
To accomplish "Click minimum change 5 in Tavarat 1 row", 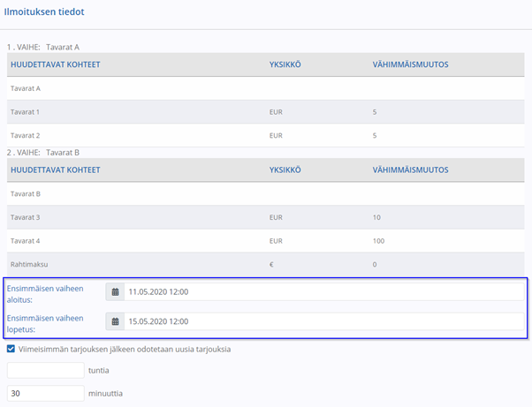I will point(375,112).
